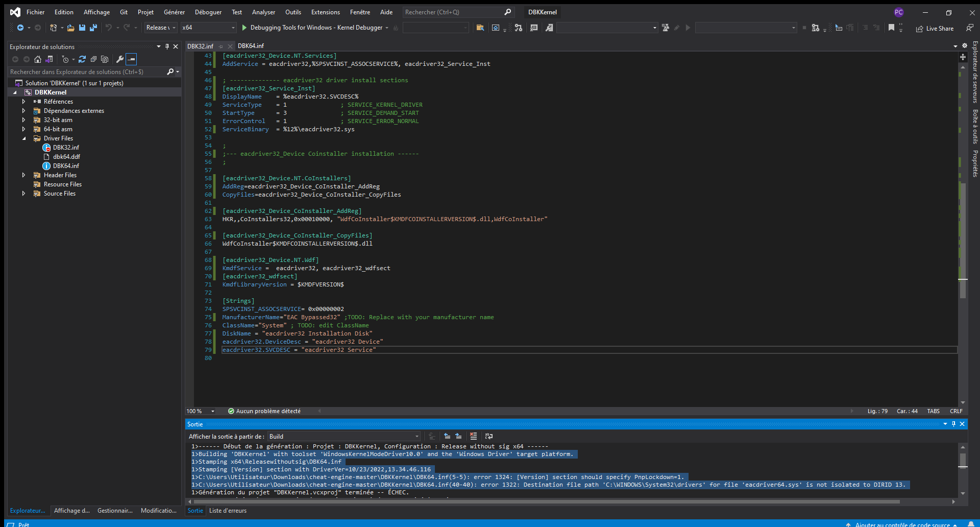Click the Live Share button
This screenshot has height=527, width=980.
coord(935,29)
